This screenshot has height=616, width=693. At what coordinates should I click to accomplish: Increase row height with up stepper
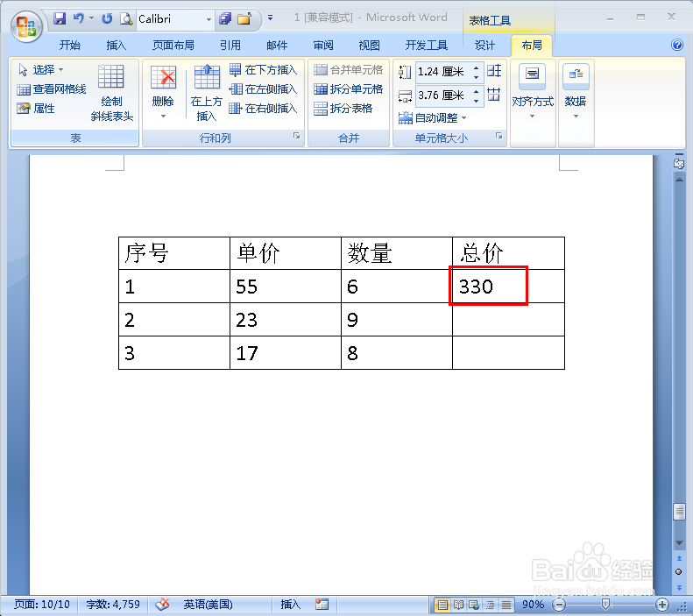(476, 68)
